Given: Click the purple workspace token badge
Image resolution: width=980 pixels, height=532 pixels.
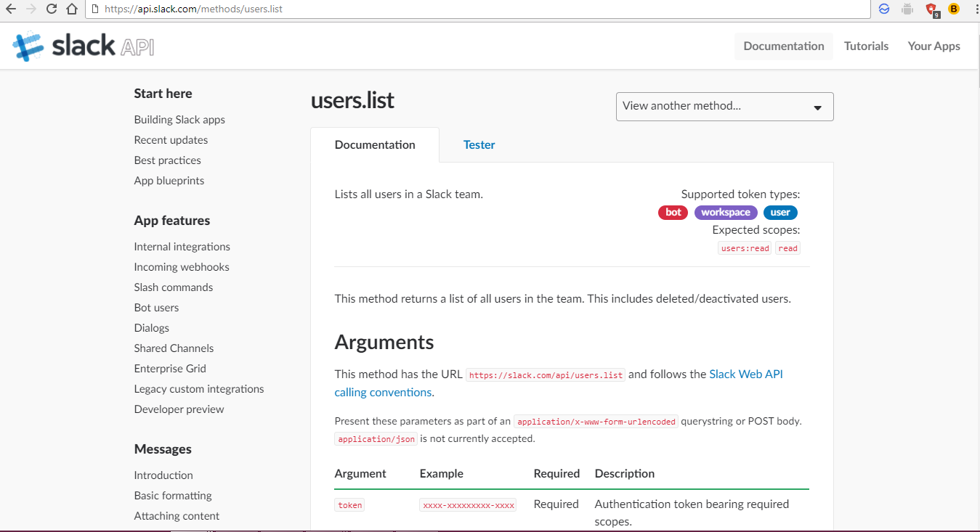Looking at the screenshot, I should pos(726,213).
